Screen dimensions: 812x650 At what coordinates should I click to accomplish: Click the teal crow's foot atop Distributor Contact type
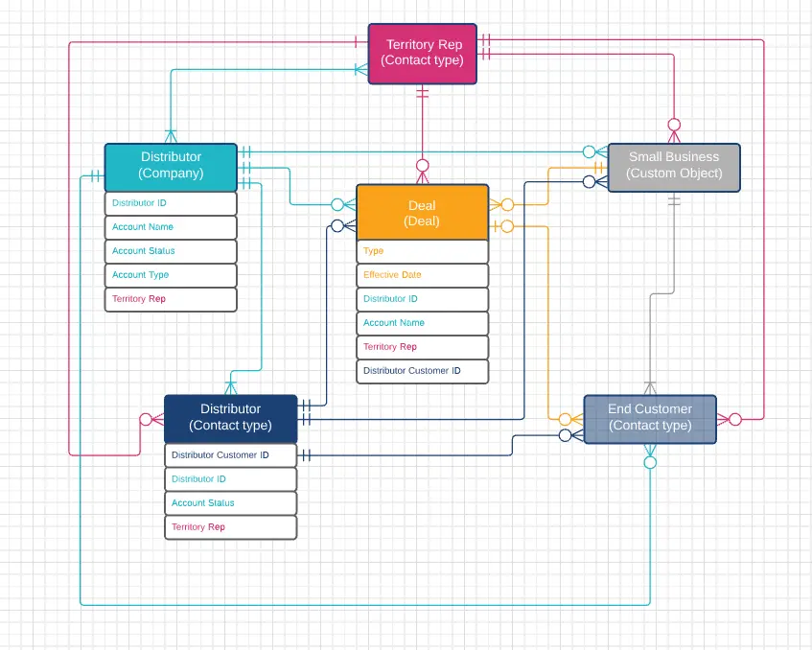click(231, 386)
